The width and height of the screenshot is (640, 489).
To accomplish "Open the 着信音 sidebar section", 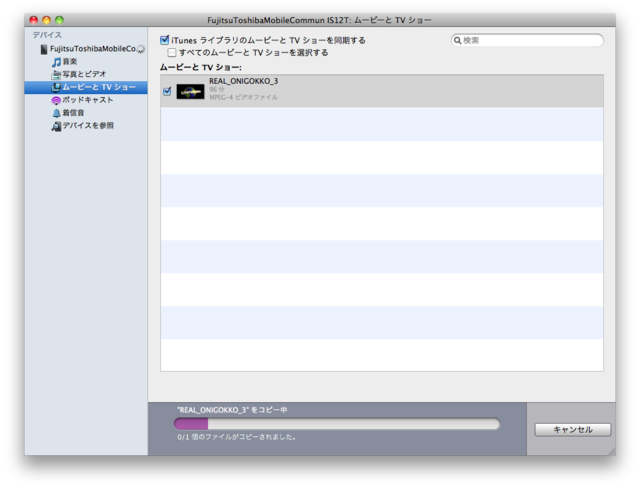I will coord(73,113).
